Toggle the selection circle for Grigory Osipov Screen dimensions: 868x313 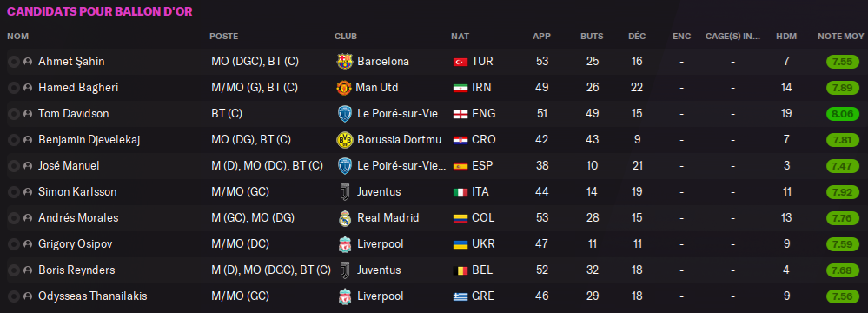(x=13, y=243)
